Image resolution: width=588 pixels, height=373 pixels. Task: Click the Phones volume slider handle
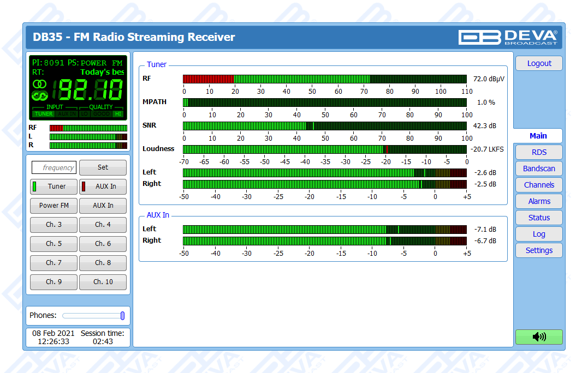pyautogui.click(x=122, y=316)
